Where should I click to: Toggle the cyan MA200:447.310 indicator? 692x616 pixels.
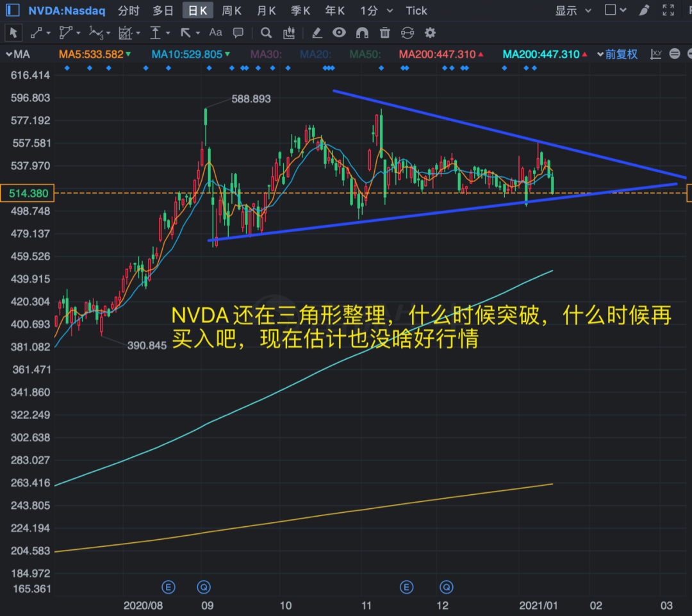click(x=545, y=54)
